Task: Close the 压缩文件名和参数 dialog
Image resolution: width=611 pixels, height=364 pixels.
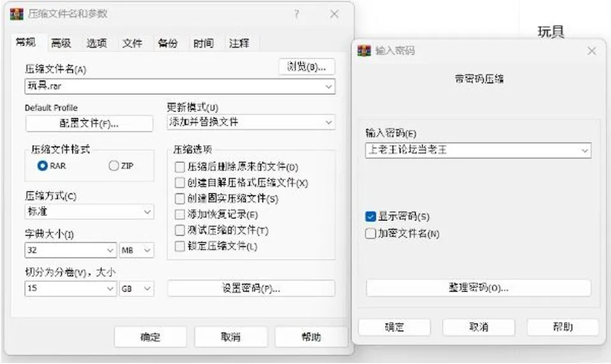Action: [x=334, y=14]
